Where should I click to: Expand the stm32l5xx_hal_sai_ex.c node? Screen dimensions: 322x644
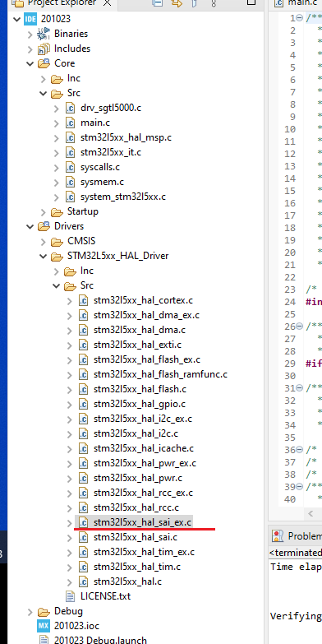(69, 522)
